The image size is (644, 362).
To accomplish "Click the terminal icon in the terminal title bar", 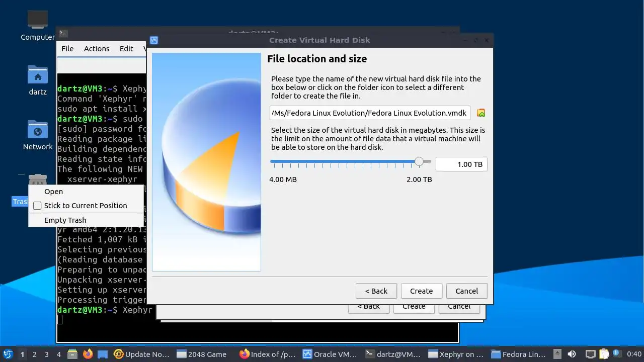I will click(x=63, y=34).
